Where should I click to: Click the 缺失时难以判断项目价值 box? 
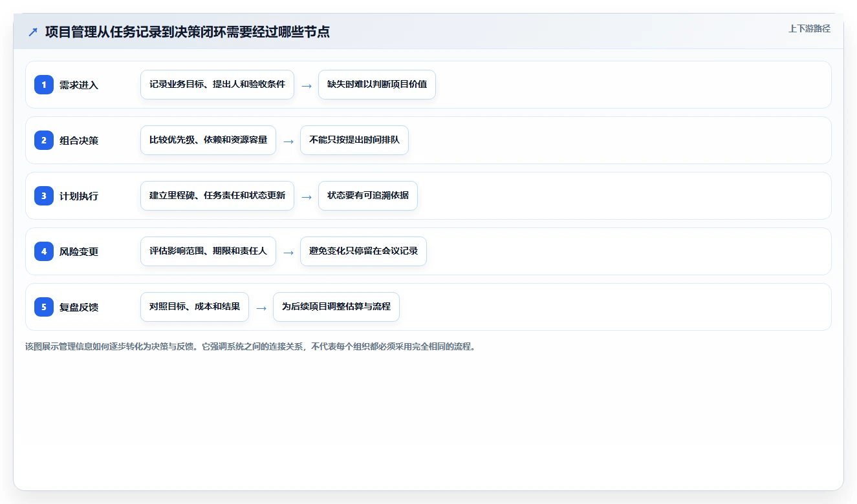click(x=377, y=85)
